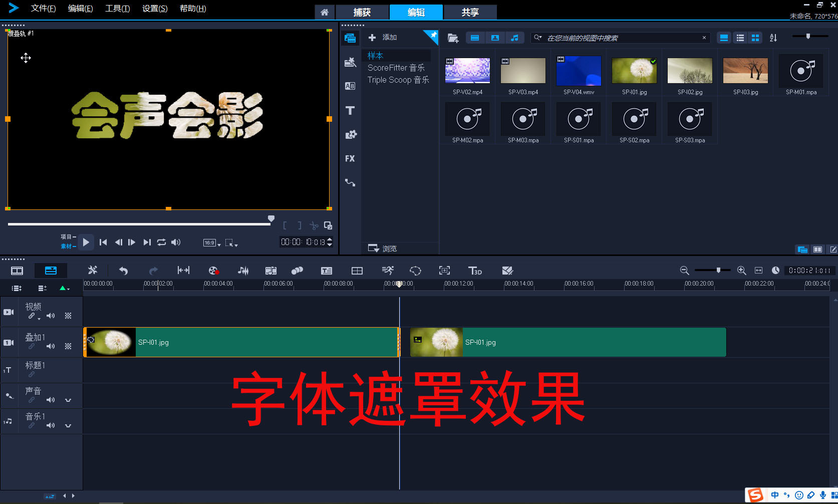Mute the 声音 voice track
This screenshot has height=504, width=838.
pos(51,400)
